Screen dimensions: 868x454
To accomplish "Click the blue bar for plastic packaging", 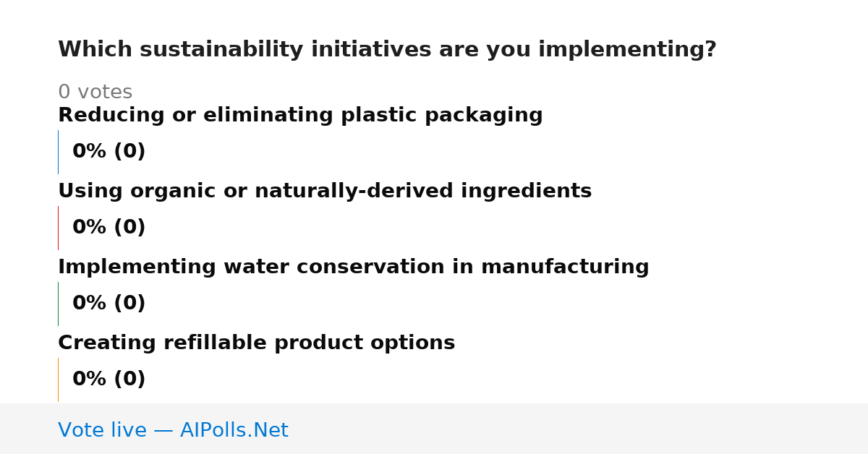I will tap(58, 152).
